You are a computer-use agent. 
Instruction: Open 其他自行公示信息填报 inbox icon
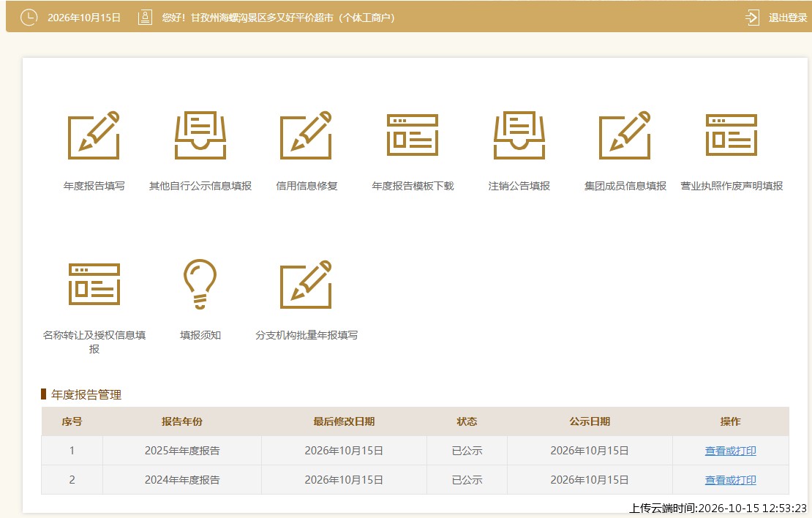[x=200, y=135]
